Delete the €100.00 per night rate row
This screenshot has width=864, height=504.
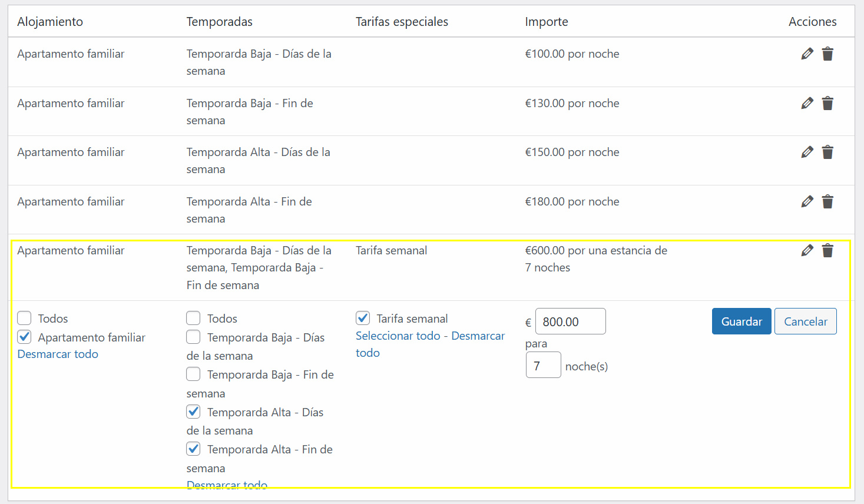(827, 54)
